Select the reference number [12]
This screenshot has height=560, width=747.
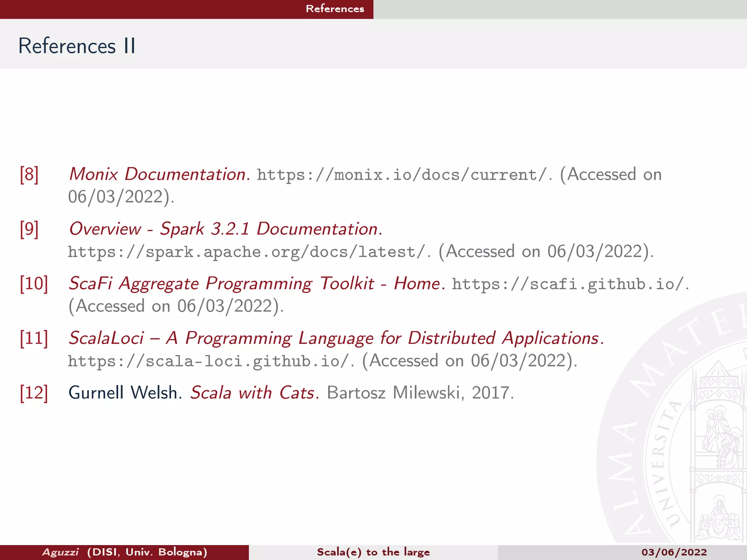pos(34,393)
